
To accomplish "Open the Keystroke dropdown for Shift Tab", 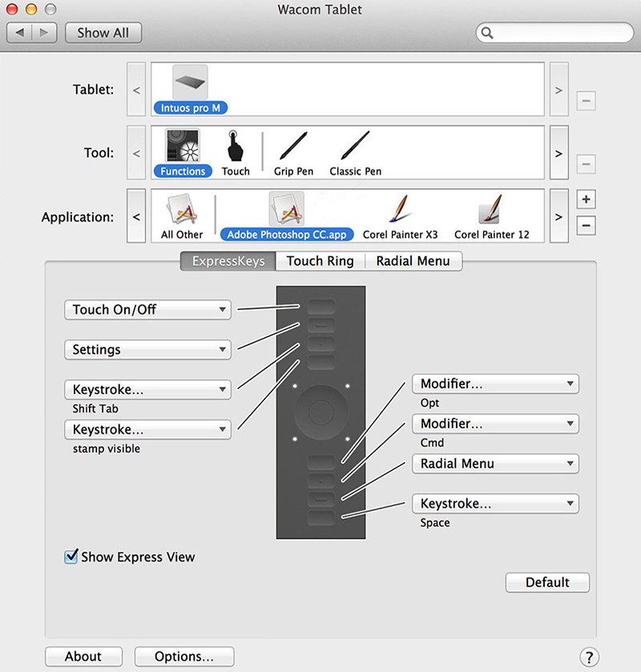I will (147, 389).
